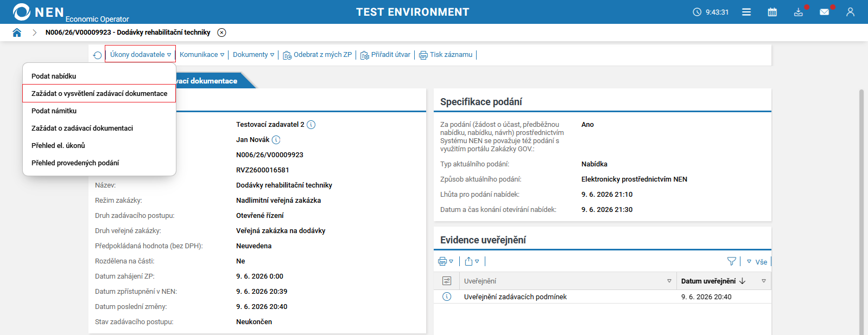Click value Veřejná zakázka na dodávky
Screen dimensions: 868x335
click(281, 231)
